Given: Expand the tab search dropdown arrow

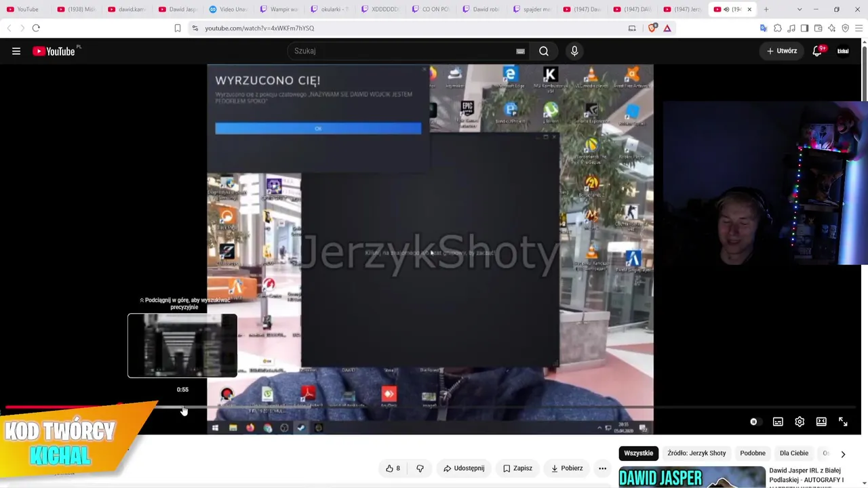Looking at the screenshot, I should tap(800, 9).
